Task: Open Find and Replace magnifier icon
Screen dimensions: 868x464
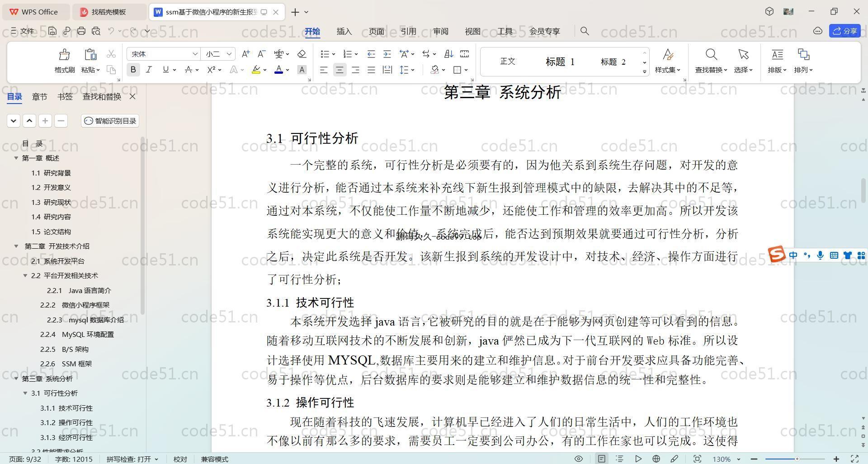Action: (711, 55)
